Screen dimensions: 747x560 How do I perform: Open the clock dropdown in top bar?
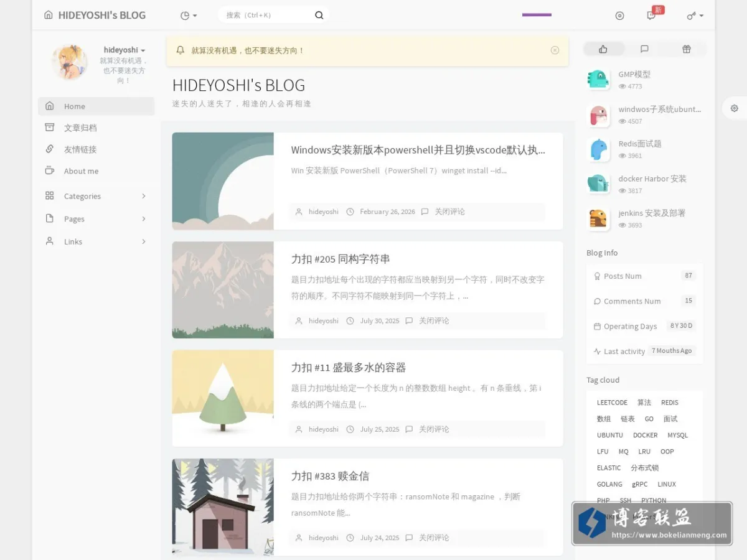(x=189, y=16)
